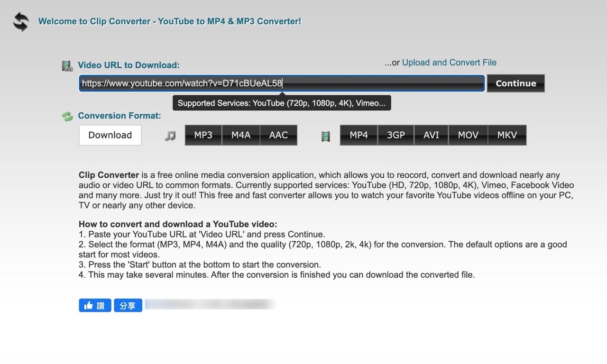Choose 3GP conversion format

396,135
